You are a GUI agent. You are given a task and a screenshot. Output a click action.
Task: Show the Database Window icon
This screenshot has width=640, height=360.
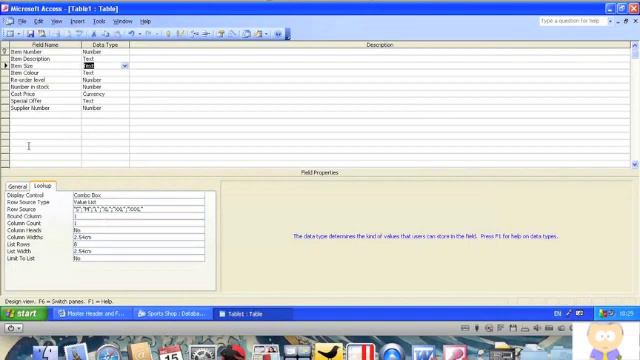246,34
